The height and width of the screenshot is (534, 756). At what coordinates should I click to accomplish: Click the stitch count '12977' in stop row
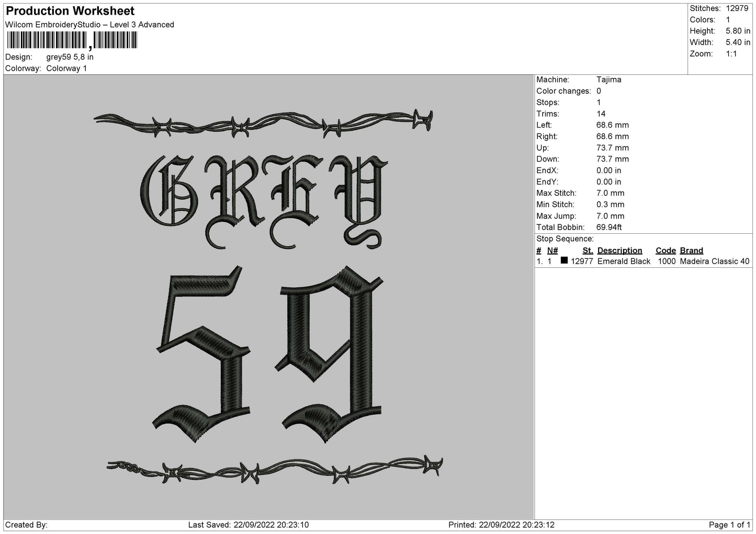coord(582,262)
